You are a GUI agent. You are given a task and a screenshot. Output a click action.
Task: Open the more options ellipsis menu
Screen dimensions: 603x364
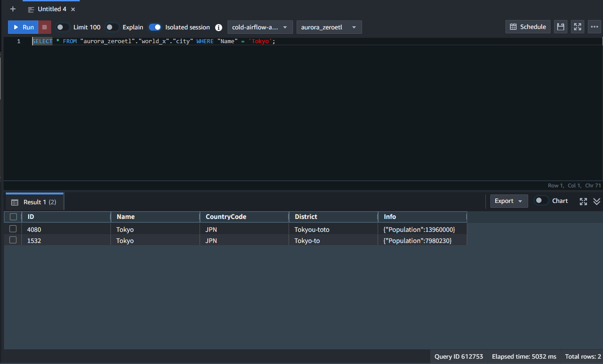(595, 27)
